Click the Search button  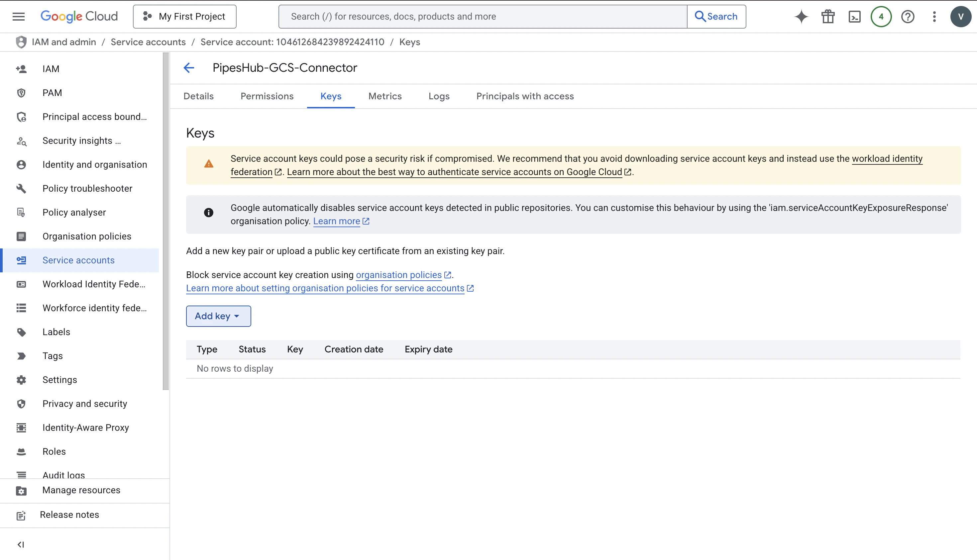pyautogui.click(x=716, y=17)
